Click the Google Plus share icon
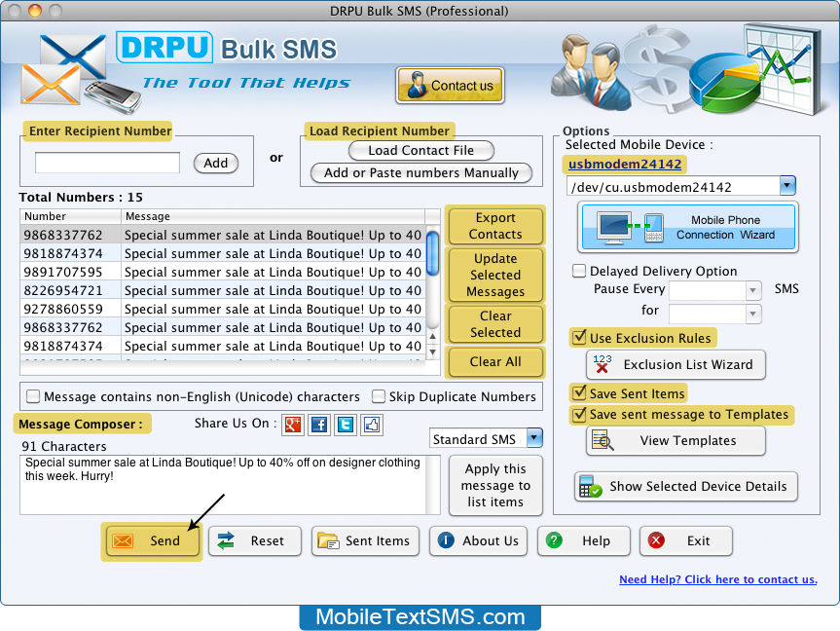Image resolution: width=840 pixels, height=631 pixels. click(x=291, y=425)
